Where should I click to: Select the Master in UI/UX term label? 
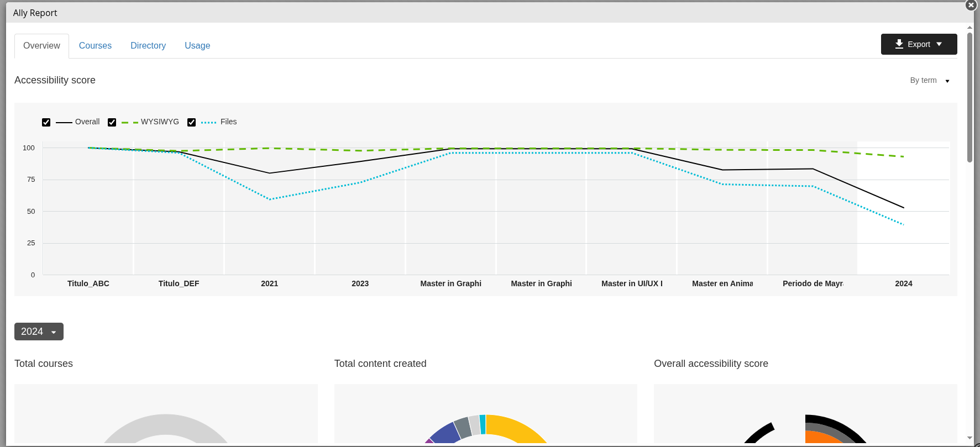(x=632, y=283)
